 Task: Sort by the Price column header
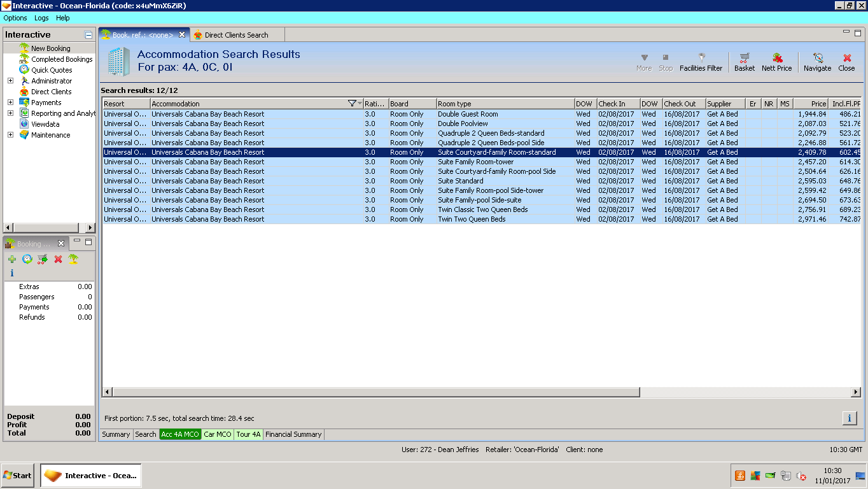point(810,104)
